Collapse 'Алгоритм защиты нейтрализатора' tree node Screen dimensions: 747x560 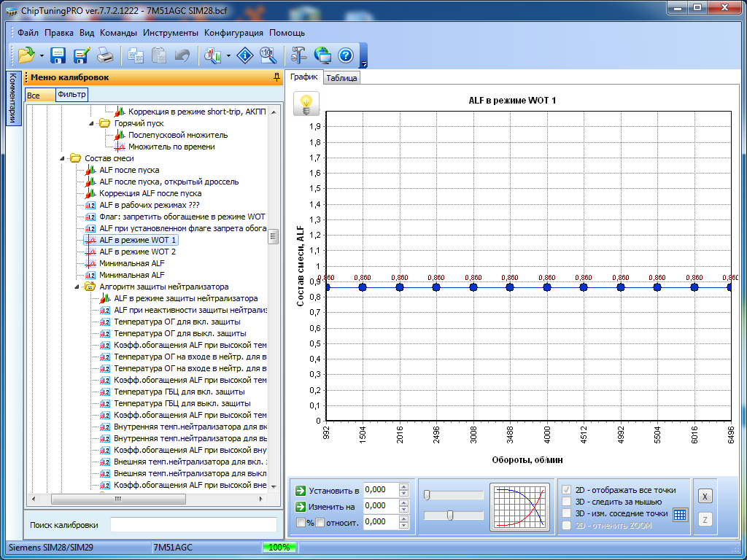pyautogui.click(x=78, y=287)
